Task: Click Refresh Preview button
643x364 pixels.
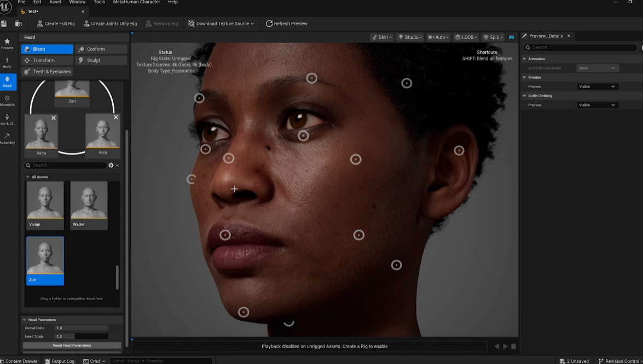Action: click(287, 24)
